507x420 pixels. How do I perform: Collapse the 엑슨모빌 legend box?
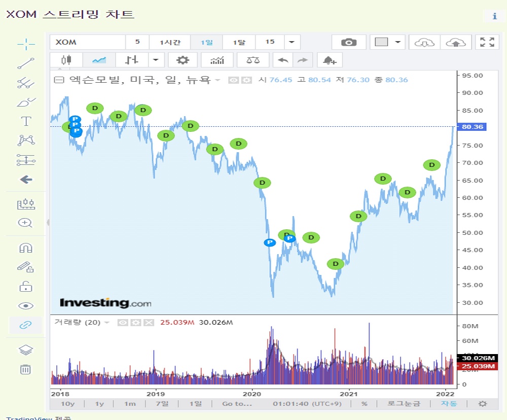[x=59, y=80]
